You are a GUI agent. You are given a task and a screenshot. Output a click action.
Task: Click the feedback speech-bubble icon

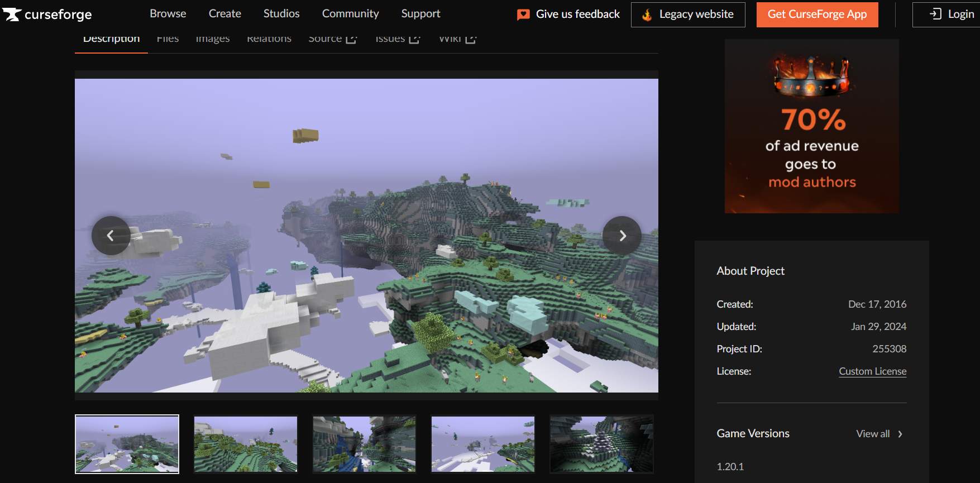[x=523, y=15]
